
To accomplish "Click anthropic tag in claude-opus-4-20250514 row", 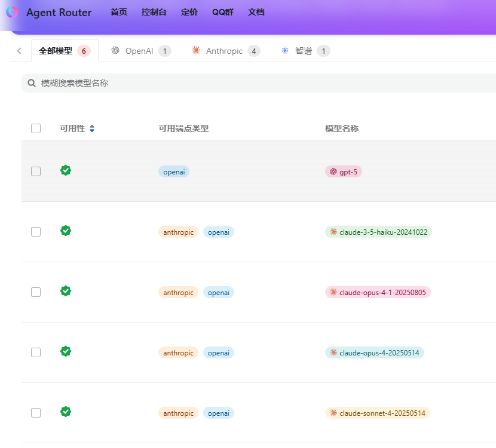I will [x=179, y=353].
